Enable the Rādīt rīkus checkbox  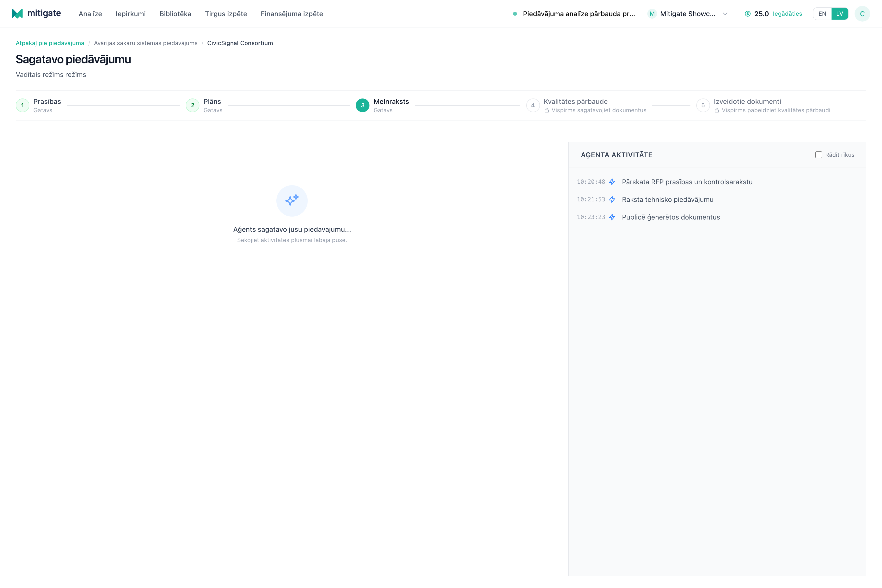pos(819,155)
